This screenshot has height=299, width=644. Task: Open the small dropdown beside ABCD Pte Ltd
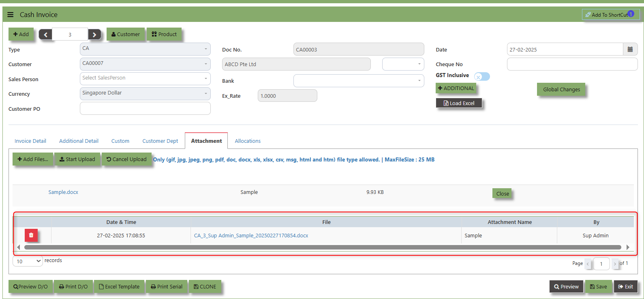click(403, 64)
